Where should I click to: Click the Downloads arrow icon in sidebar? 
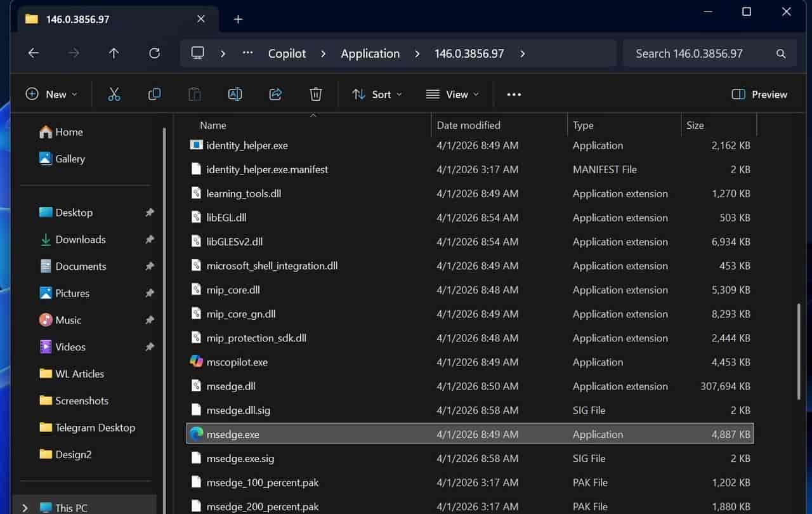(46, 239)
